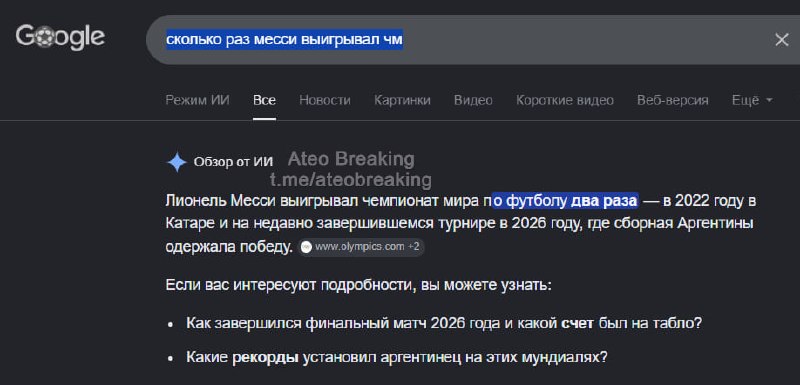Screen dimensions: 800x385
Task: Switch to the Режим ИИ tab
Action: [197, 100]
